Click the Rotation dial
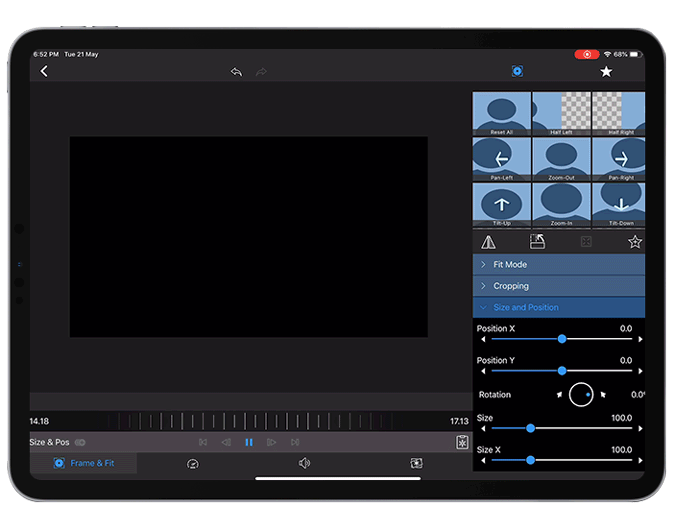The width and height of the screenshot is (675, 530). pyautogui.click(x=581, y=394)
